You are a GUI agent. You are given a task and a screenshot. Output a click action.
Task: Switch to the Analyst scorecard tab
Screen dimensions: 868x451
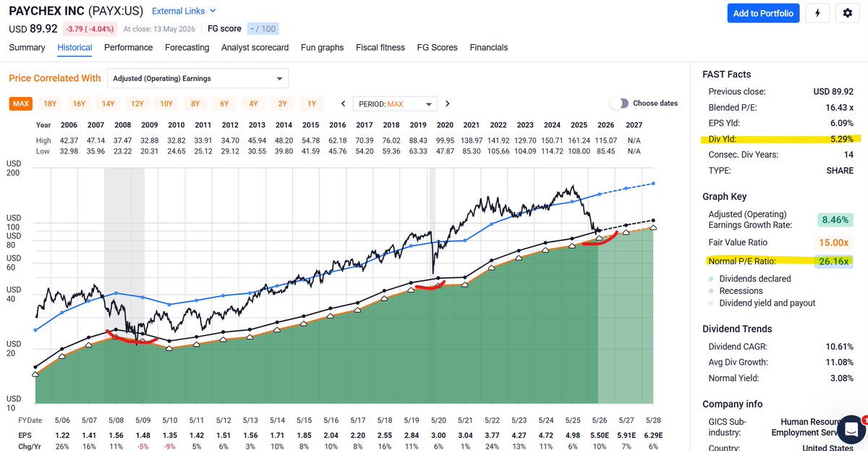pyautogui.click(x=255, y=48)
